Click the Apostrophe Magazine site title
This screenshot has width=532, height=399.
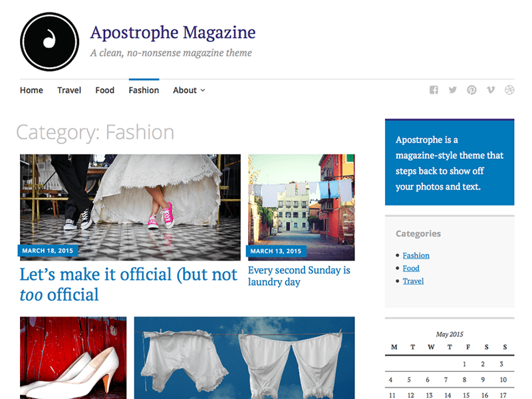[172, 32]
